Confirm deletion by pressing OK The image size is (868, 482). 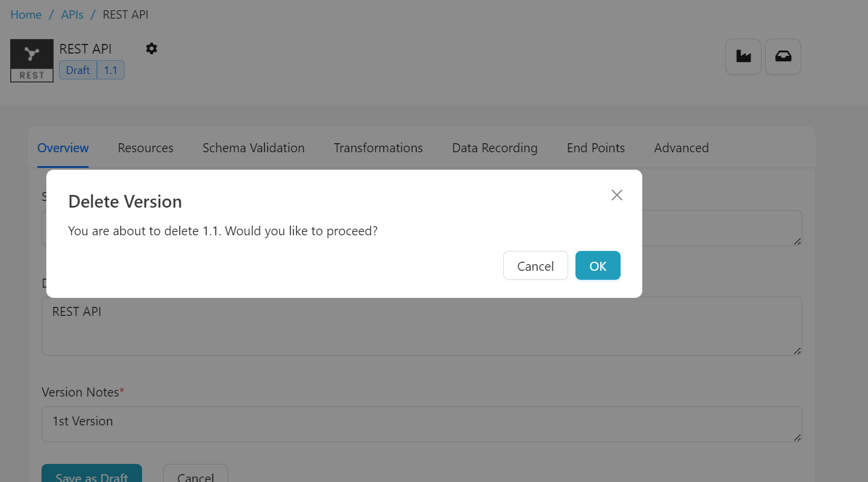point(598,266)
